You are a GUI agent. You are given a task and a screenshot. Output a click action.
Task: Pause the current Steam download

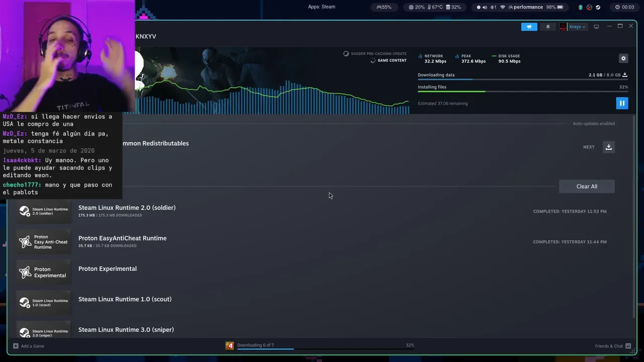[x=622, y=103]
